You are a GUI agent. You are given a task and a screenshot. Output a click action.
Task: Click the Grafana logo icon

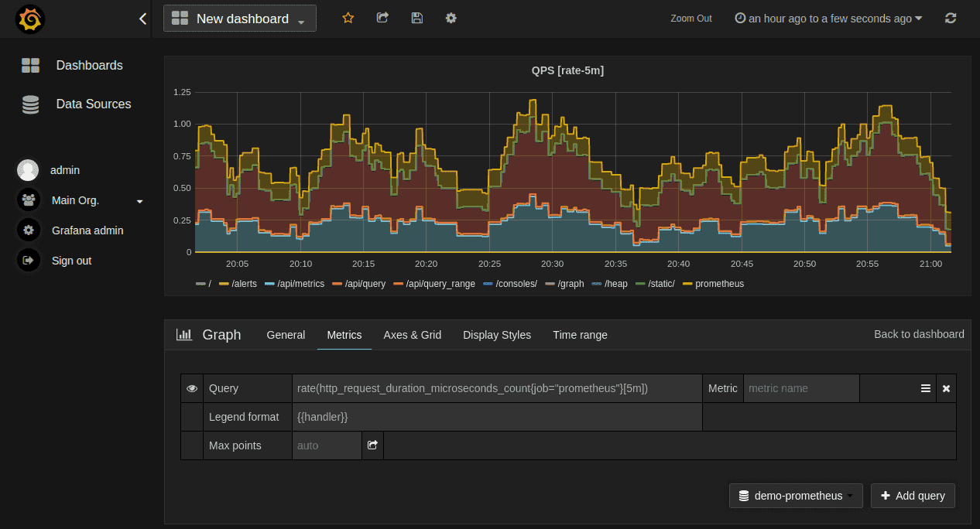(29, 18)
